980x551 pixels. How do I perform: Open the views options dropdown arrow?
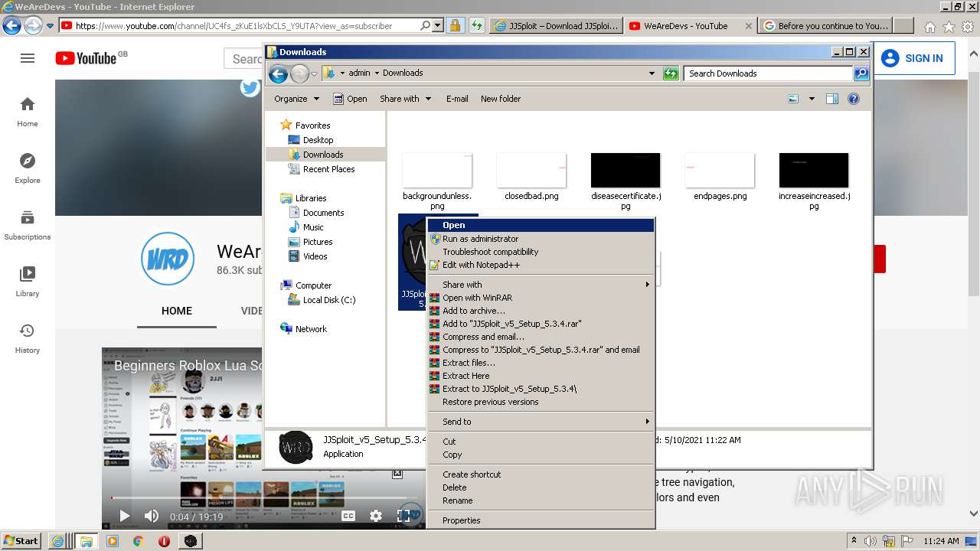click(x=812, y=99)
